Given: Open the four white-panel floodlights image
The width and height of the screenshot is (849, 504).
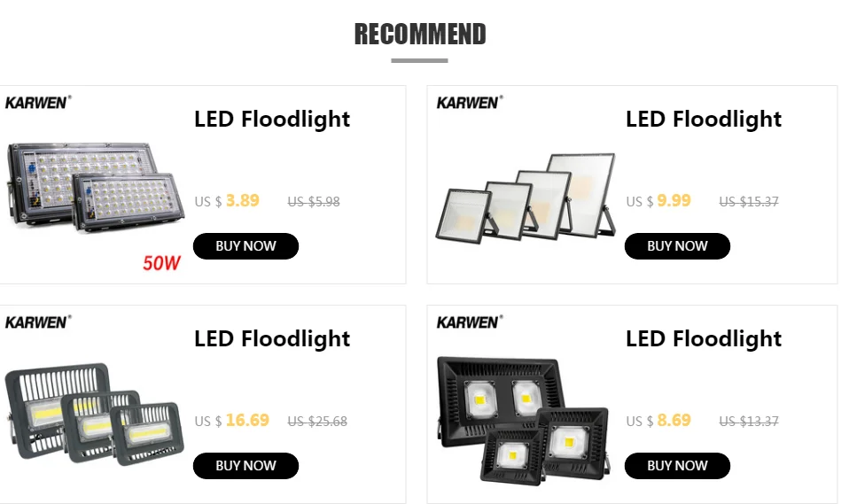Looking at the screenshot, I should [524, 199].
